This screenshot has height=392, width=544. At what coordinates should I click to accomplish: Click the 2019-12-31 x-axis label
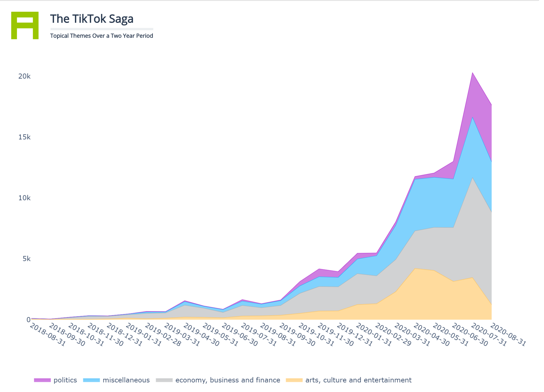coord(354,335)
